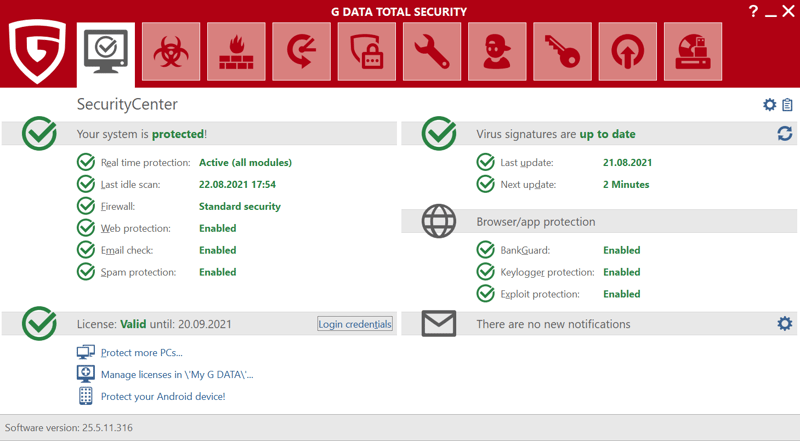800x441 pixels.
Task: Click the G DATA shield logo
Action: point(37,51)
